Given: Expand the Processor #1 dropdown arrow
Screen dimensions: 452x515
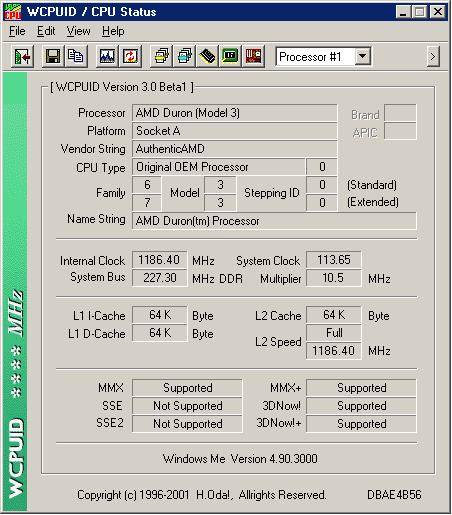Looking at the screenshot, I should coord(362,56).
